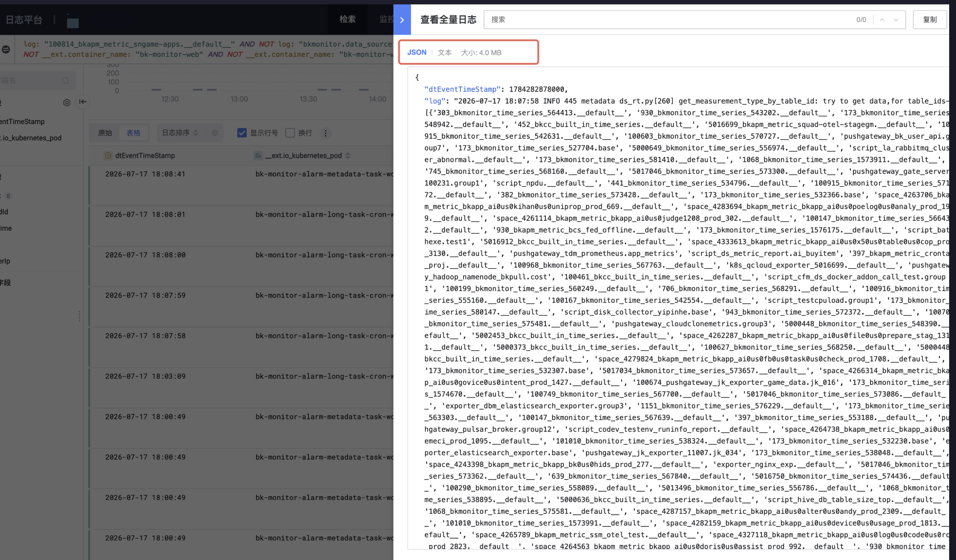The height and width of the screenshot is (560, 956).
Task: Click the __ext.io_kubernetes_pod field in sidebar
Action: pyautogui.click(x=31, y=138)
